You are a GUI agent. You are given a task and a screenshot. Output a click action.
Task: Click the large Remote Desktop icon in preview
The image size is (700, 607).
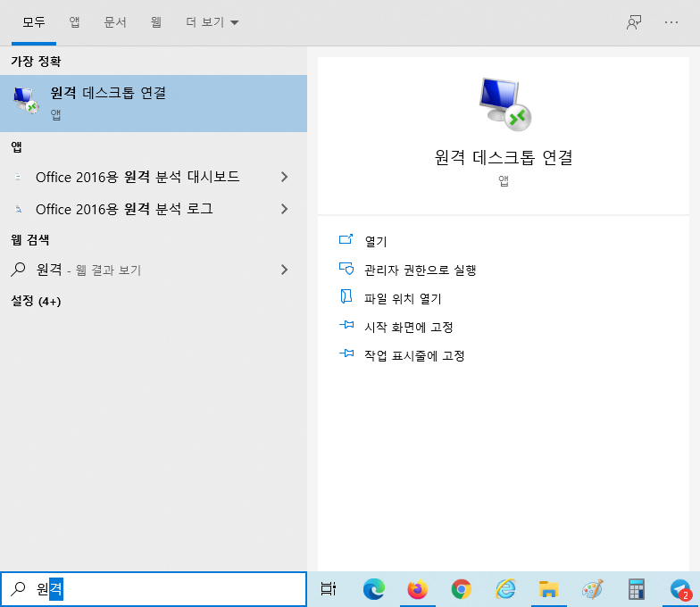point(505,104)
